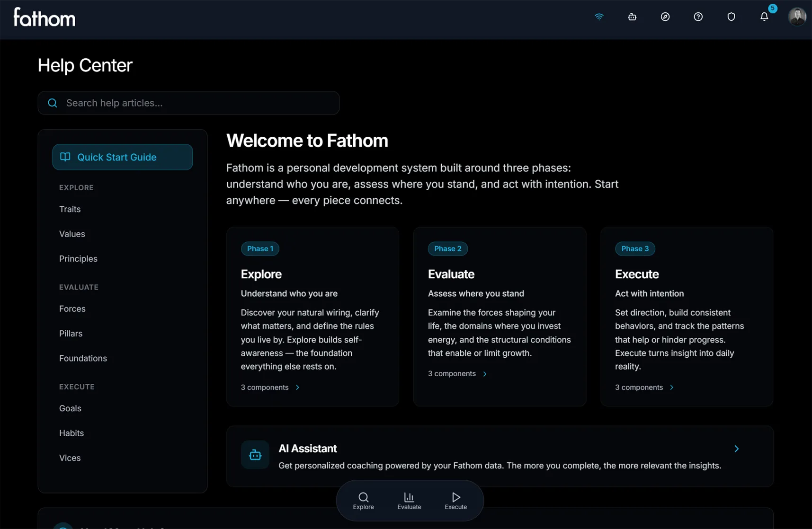Click the Fathom logo
812x529 pixels.
point(44,18)
